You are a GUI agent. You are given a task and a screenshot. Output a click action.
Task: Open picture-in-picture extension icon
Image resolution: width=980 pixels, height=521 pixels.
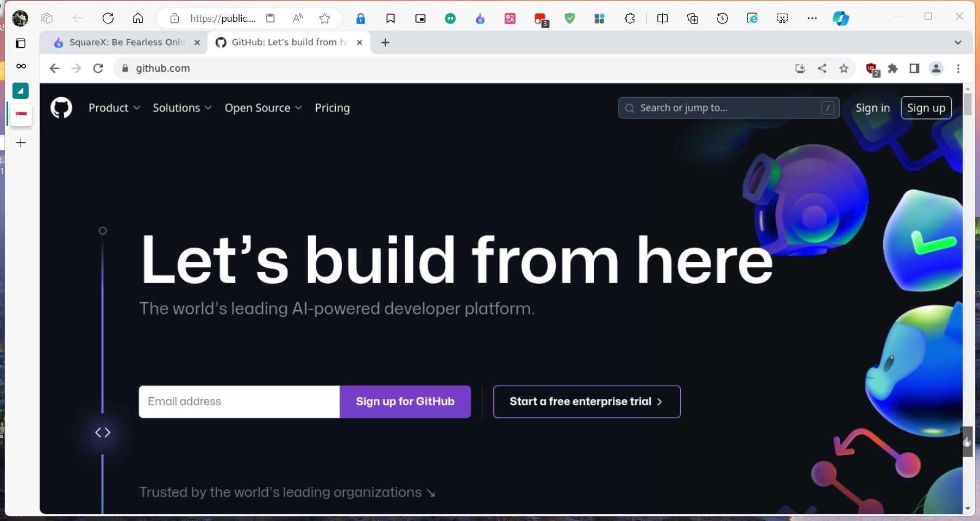(x=420, y=18)
